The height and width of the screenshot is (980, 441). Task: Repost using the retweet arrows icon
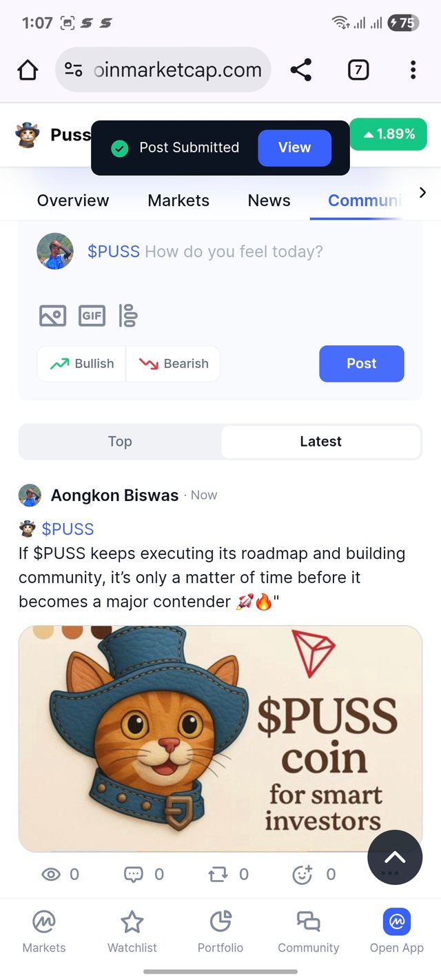coord(218,875)
